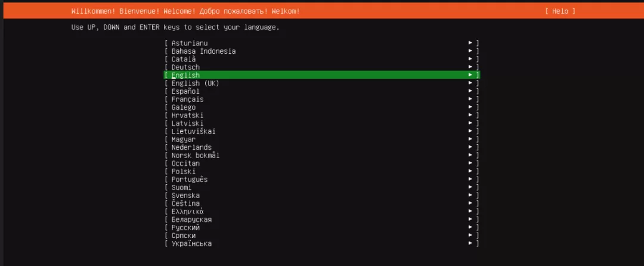
Task: Click the arrow icon on Magyar row
Action: tap(470, 139)
